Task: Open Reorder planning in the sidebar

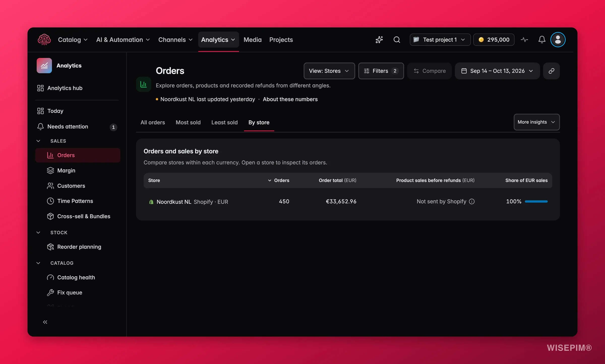Action: [78, 247]
